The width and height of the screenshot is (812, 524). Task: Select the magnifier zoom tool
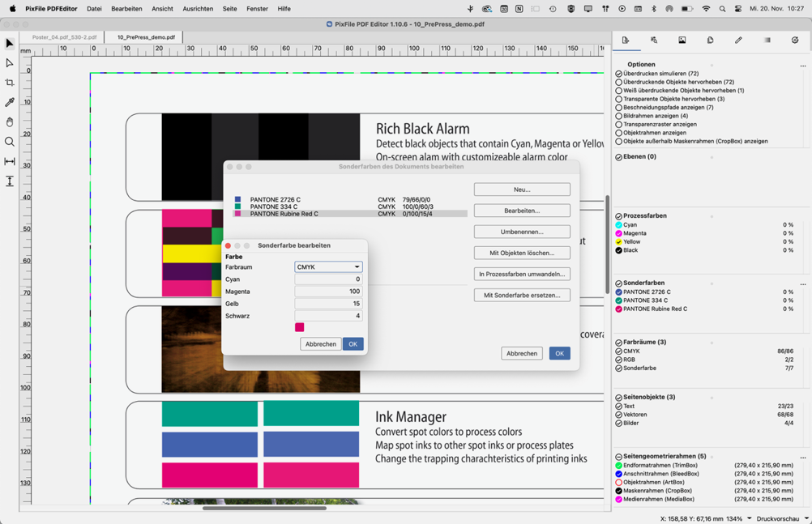[10, 142]
